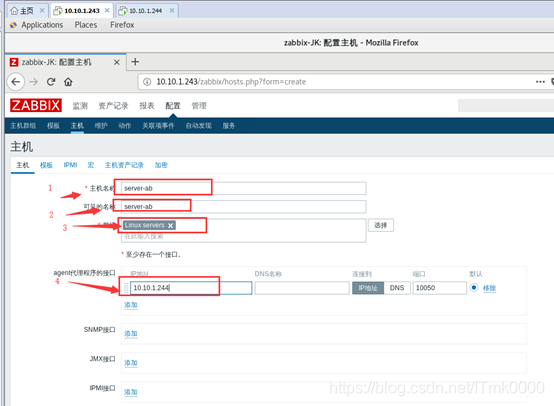Open the Places menu
Screen dimensions: 554x406
click(86, 25)
